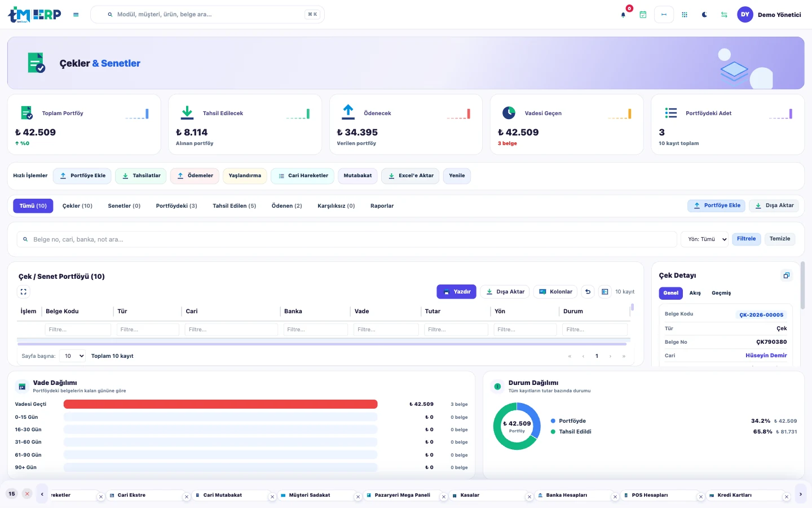Screen dimensions: 812x508
Task: Click the width toggle icon in header
Action: [x=664, y=15]
